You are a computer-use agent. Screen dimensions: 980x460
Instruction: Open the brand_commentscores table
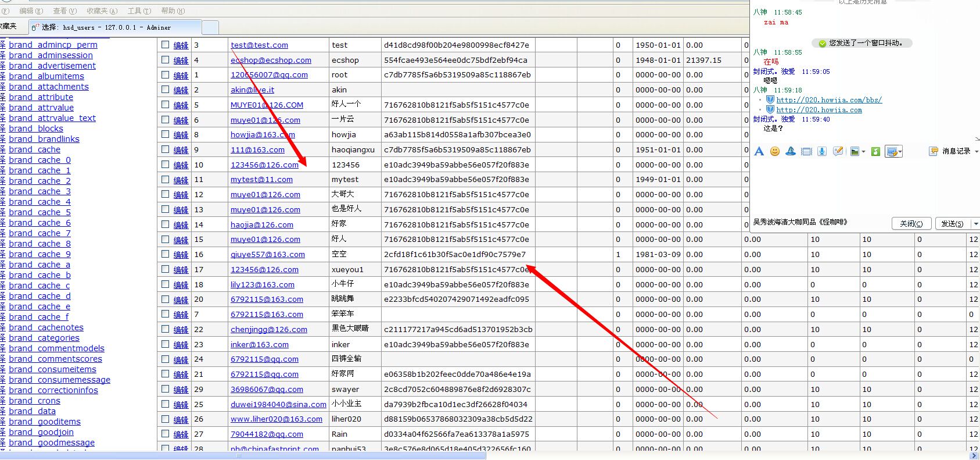(55, 359)
